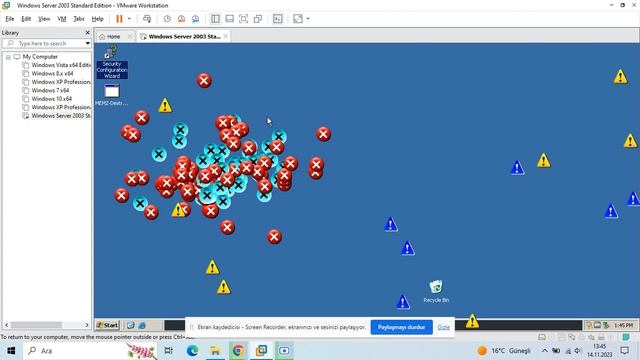Select Windows Server 2003 VM in library
Screen dimensions: 640x360
coord(61,116)
